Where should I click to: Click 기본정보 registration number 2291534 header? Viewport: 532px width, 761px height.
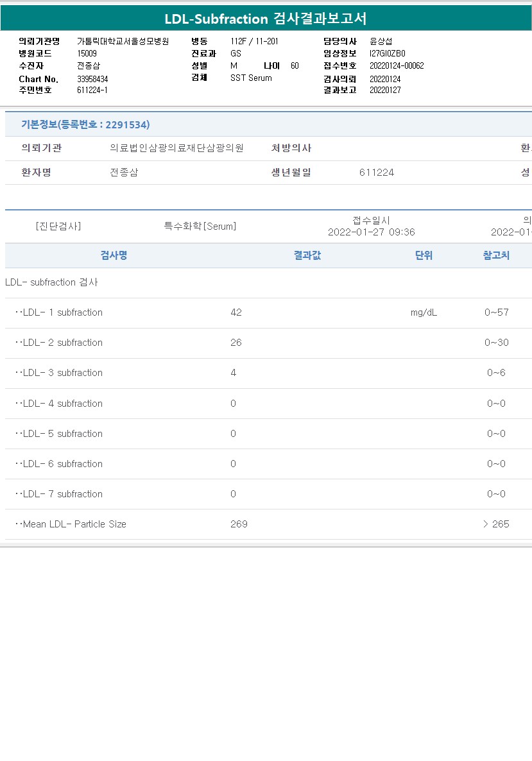[x=85, y=124]
